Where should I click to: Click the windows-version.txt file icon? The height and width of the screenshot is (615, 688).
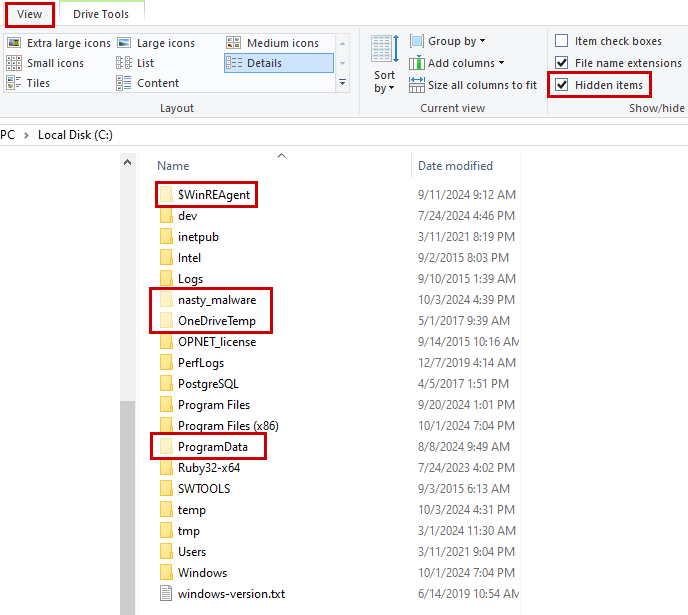pos(166,594)
